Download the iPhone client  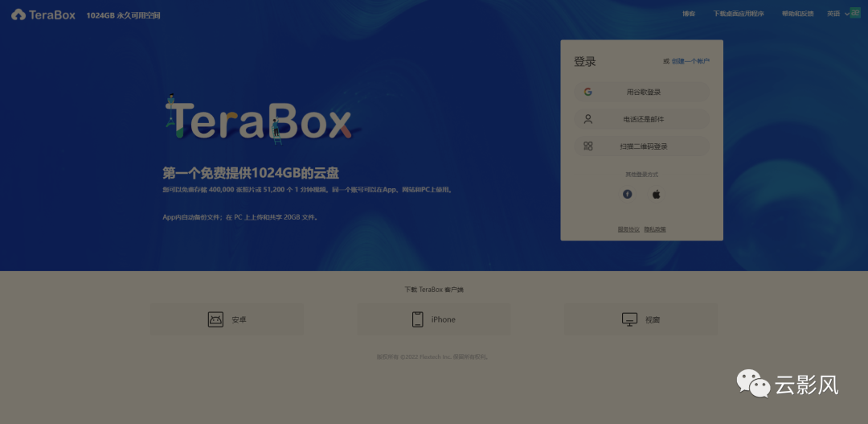pyautogui.click(x=433, y=319)
